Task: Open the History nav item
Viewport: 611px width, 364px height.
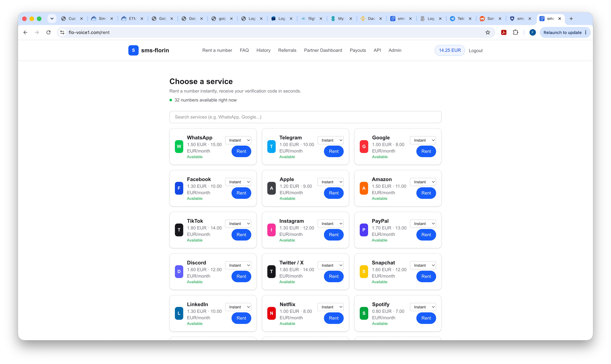Action: pyautogui.click(x=263, y=50)
